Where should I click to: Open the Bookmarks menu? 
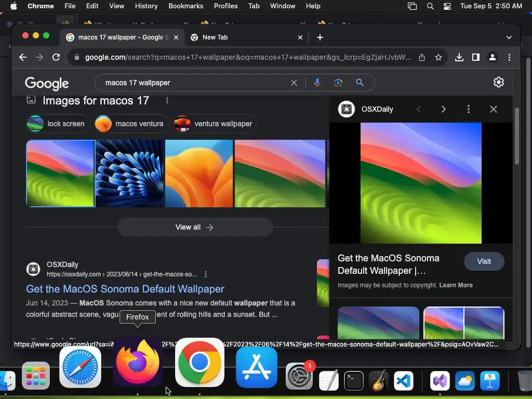[185, 6]
